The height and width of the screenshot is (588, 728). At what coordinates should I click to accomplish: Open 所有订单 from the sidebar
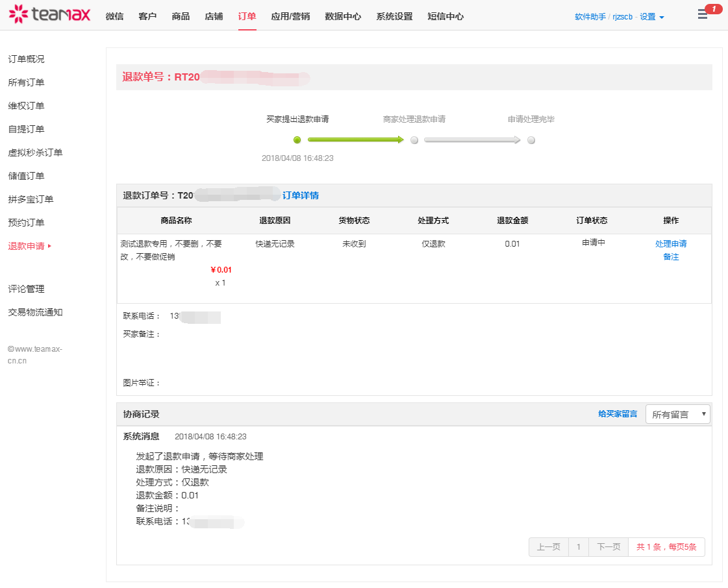click(x=26, y=82)
